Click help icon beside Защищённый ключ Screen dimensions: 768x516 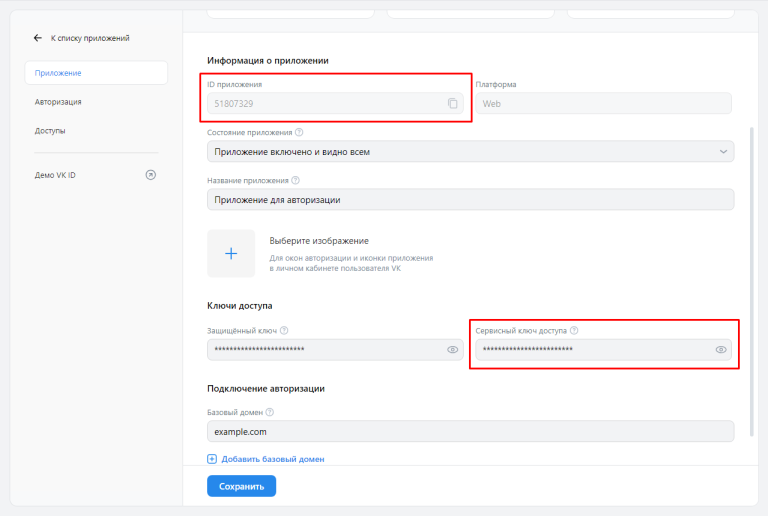tap(285, 330)
